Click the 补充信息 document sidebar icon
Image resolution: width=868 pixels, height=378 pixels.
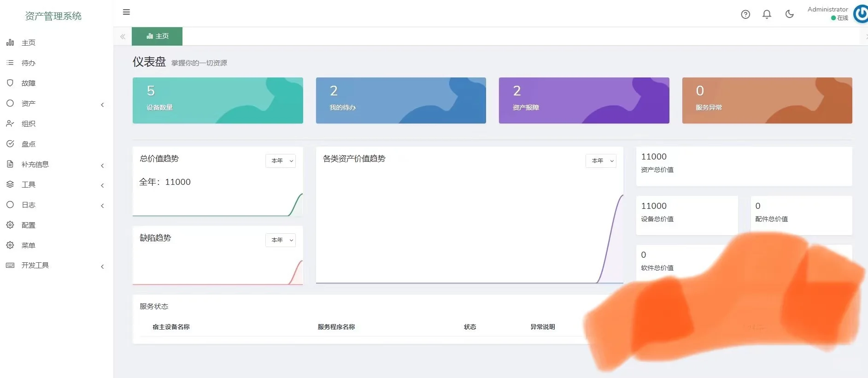[x=10, y=164]
